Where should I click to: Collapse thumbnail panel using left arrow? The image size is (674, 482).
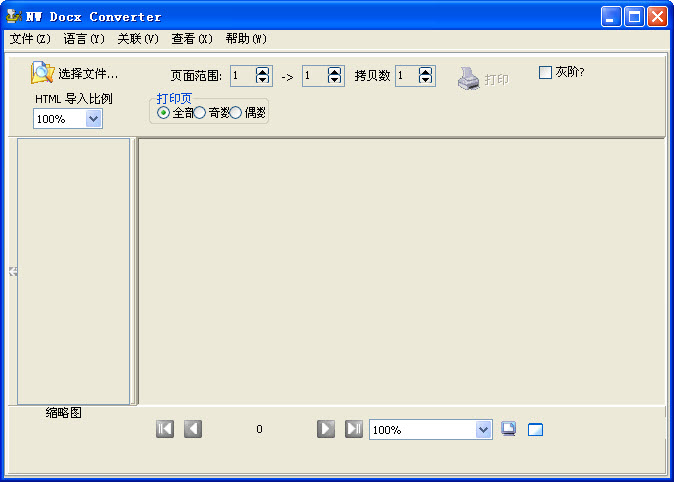(x=13, y=271)
